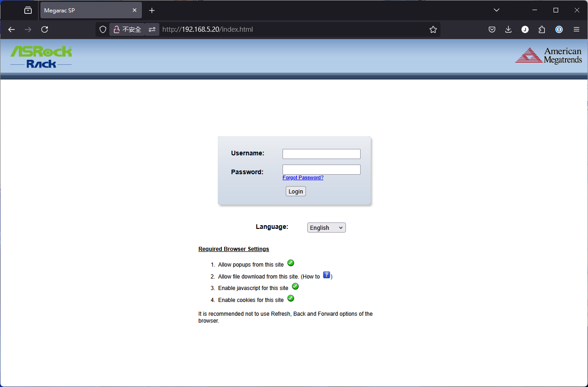Open the Pocket save icon

tap(492, 29)
